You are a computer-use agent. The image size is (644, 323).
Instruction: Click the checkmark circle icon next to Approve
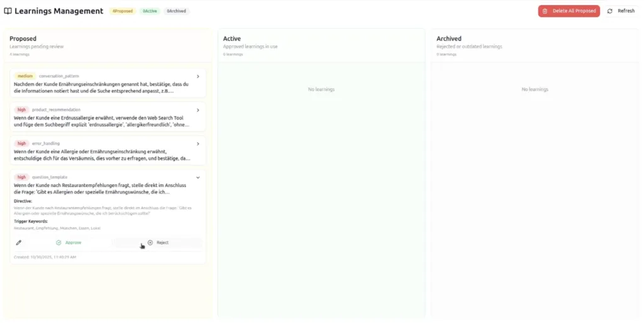[58, 242]
